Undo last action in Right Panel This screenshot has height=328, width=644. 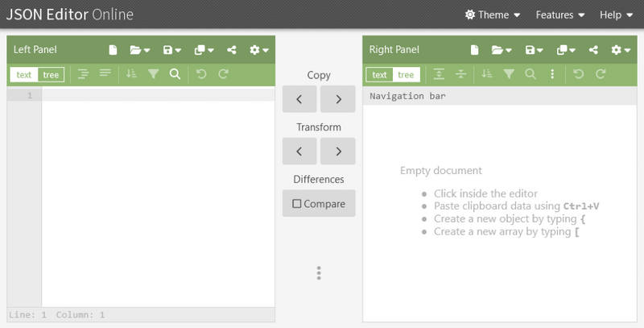pos(579,74)
